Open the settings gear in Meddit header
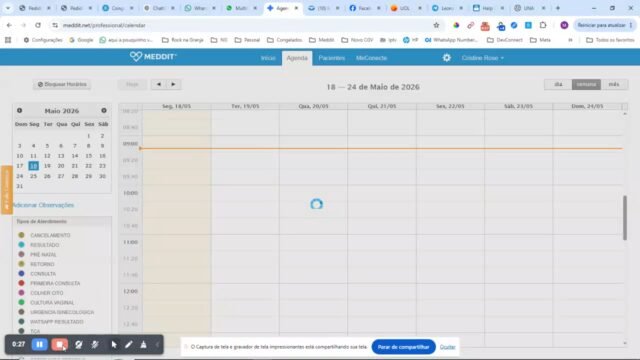Screen dimensions: 640x360 coord(447,58)
